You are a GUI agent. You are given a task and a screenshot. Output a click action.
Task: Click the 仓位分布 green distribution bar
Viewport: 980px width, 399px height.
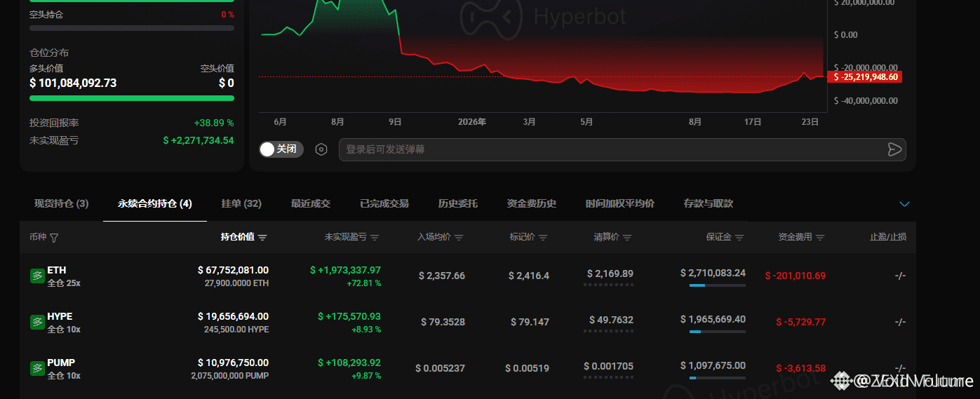(132, 98)
